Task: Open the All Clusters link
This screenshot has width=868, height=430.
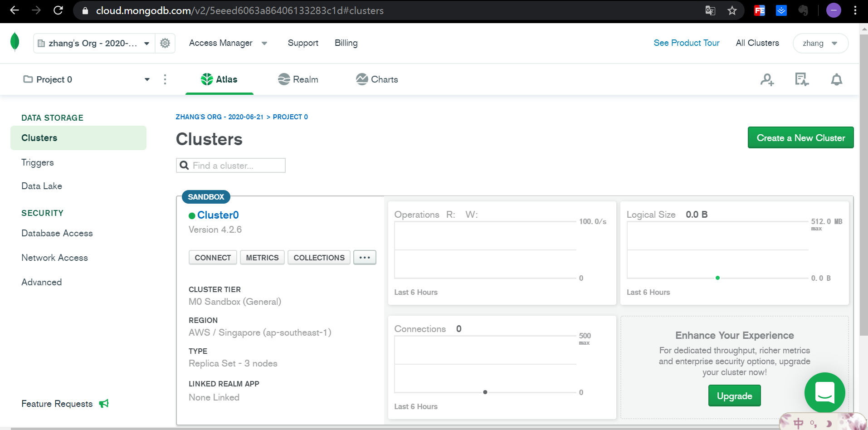Action: (x=757, y=43)
